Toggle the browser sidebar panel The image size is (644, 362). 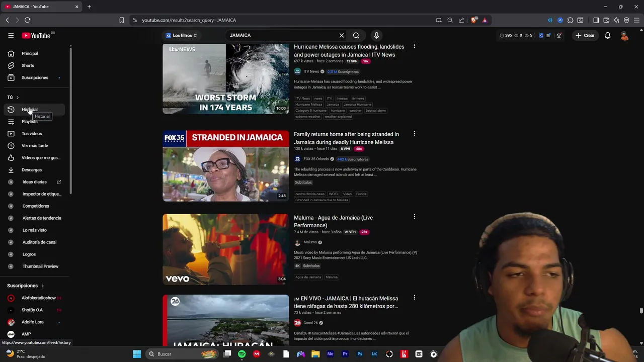(596, 20)
